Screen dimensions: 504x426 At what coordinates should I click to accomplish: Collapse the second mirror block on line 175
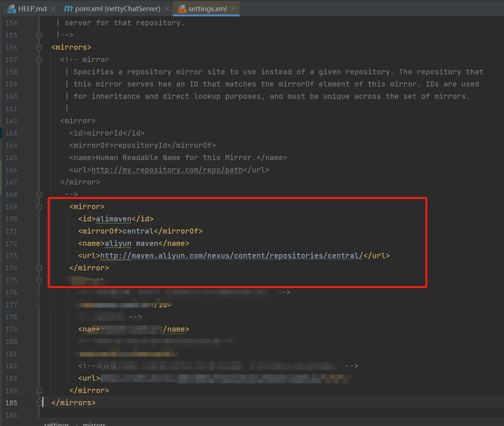pos(39,280)
